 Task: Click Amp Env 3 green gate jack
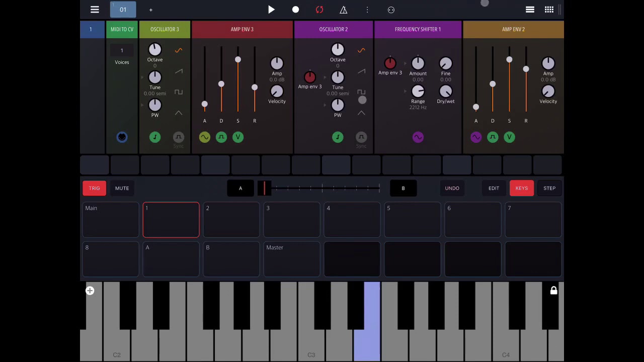[x=221, y=137]
